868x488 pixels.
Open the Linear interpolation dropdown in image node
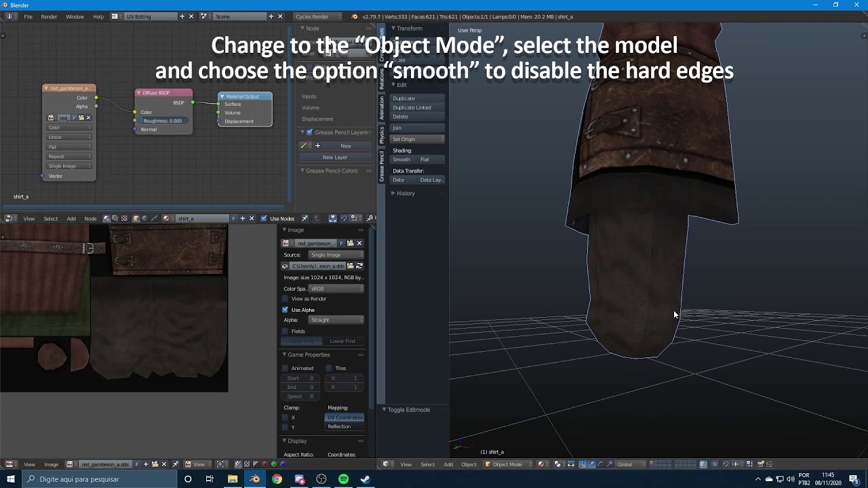(x=69, y=137)
